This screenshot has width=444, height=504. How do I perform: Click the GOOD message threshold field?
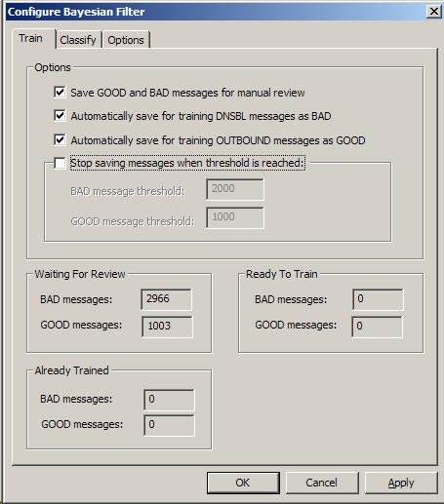tap(235, 217)
